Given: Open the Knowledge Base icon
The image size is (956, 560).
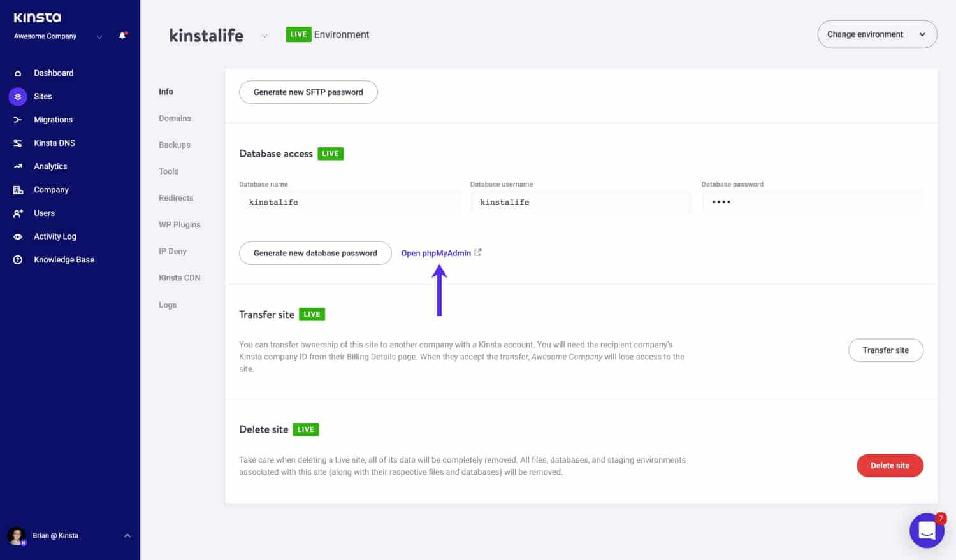Looking at the screenshot, I should coord(17,259).
